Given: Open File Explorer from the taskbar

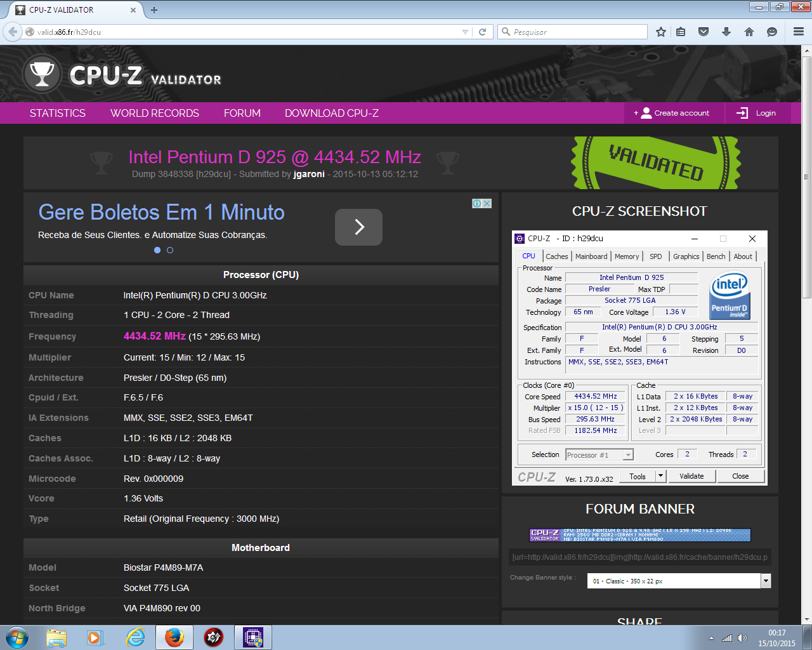Looking at the screenshot, I should 56,637.
